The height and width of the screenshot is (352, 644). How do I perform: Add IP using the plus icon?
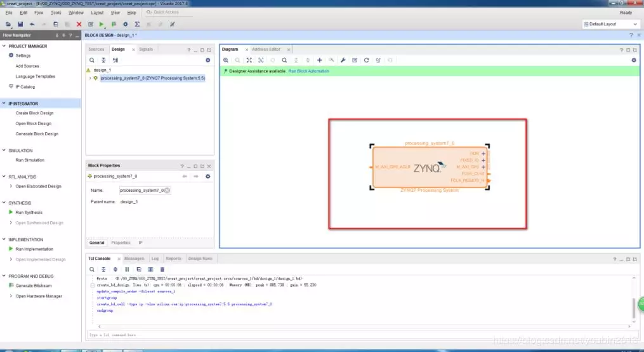tap(320, 60)
